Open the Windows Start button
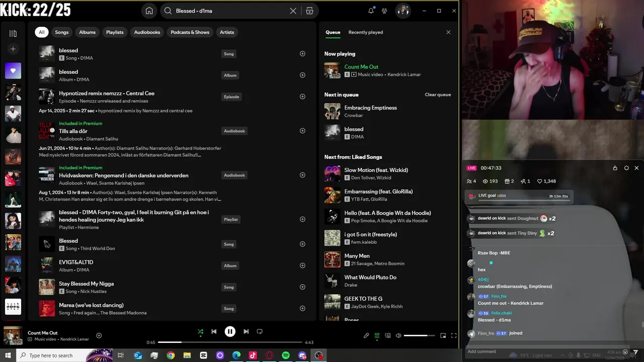Viewport: 644px width, 362px height. click(x=8, y=355)
